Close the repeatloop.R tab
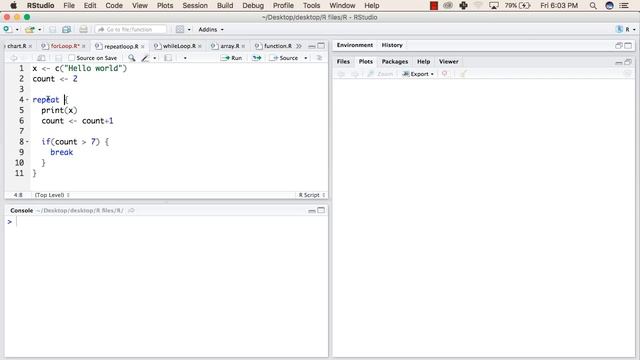 point(142,47)
